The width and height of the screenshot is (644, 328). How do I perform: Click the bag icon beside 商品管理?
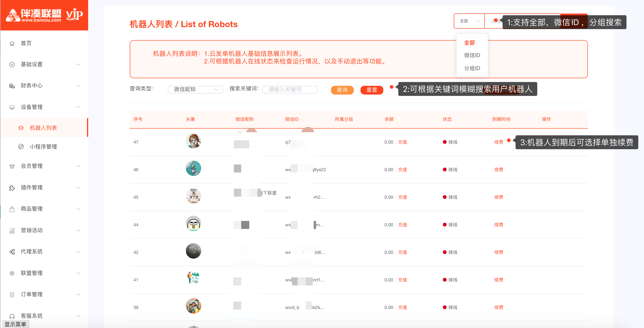(x=12, y=209)
